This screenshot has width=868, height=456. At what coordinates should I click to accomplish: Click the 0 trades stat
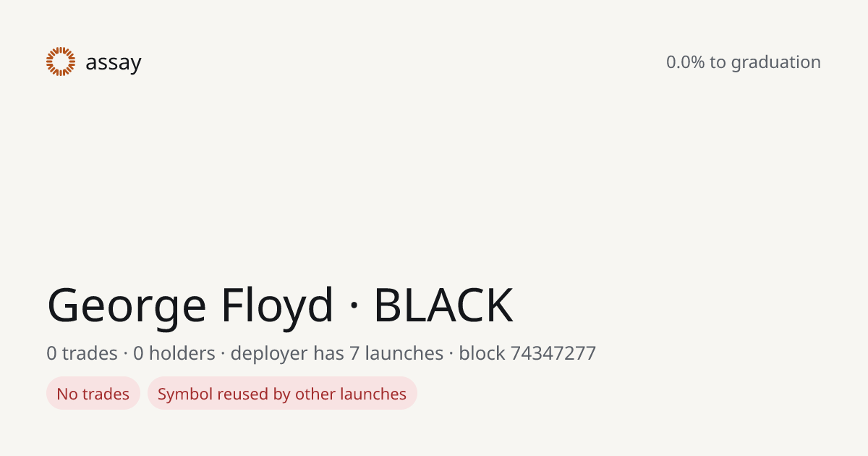click(82, 353)
